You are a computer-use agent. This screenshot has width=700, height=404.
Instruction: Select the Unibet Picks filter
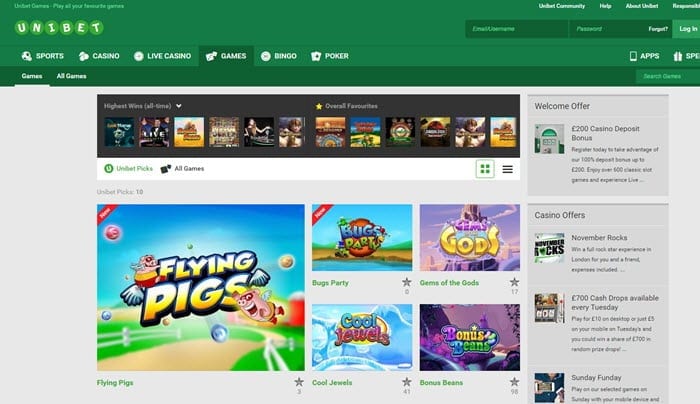pos(128,168)
